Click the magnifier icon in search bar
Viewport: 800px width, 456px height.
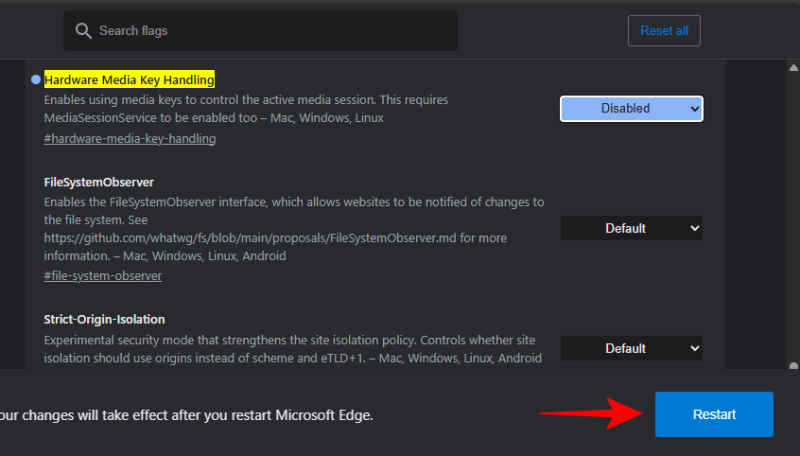pyautogui.click(x=83, y=31)
